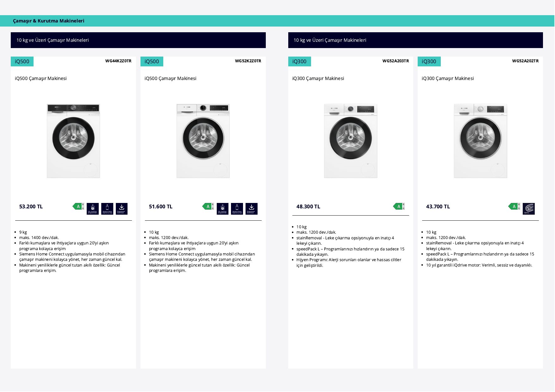Click Siemens Home Appliances App icon under 53.200 TL
555x392 pixels.
107,209
